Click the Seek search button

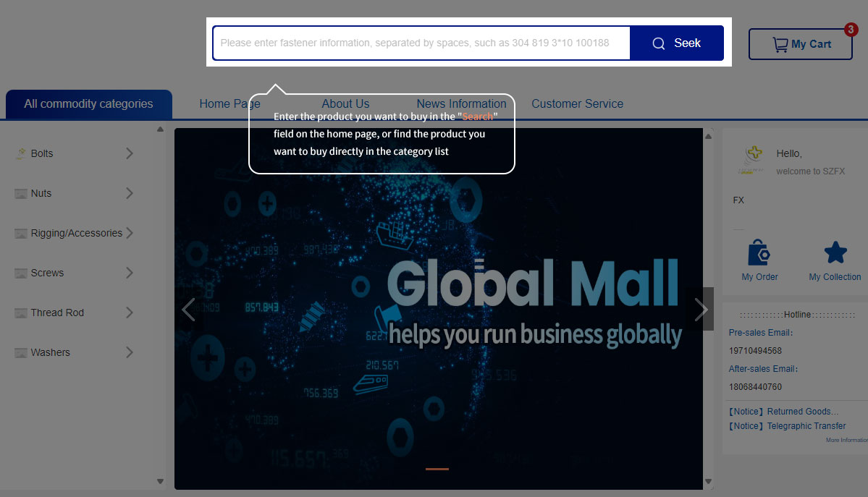click(676, 43)
